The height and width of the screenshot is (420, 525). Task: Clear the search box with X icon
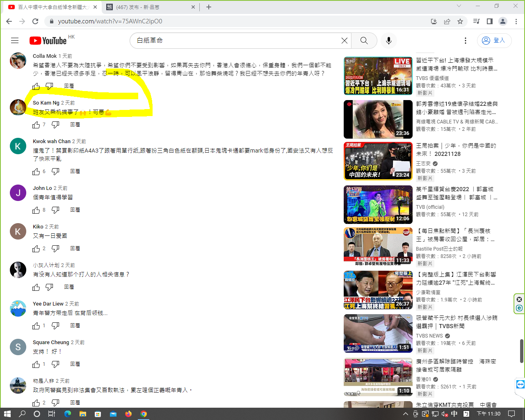click(x=345, y=41)
